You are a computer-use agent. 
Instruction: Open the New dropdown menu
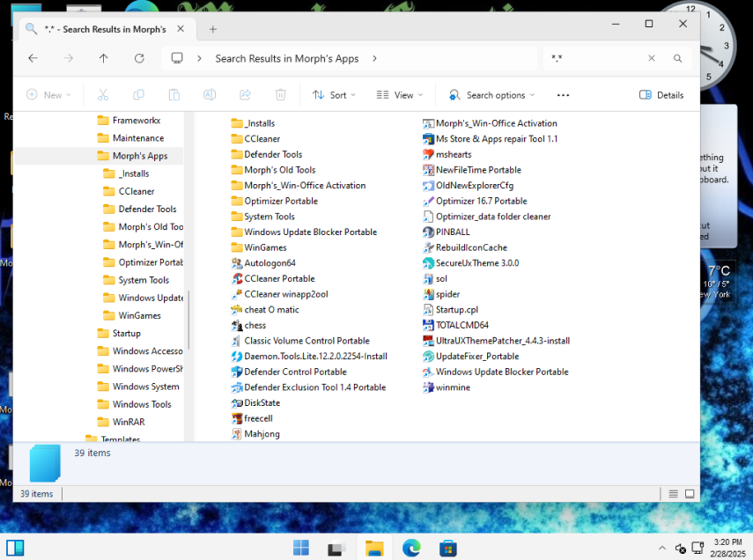click(48, 95)
